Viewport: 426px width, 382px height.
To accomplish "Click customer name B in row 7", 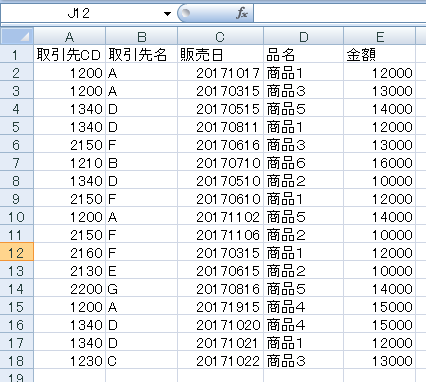I will point(142,163).
